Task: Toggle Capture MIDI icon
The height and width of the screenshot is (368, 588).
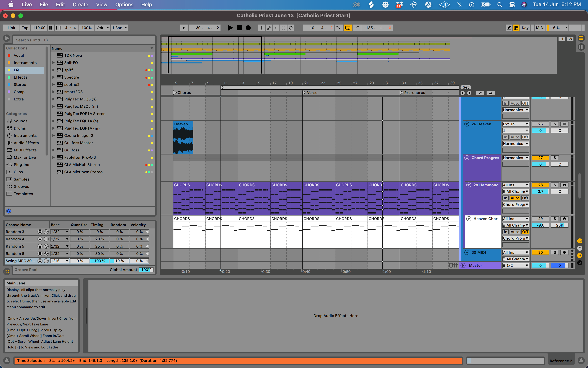Action: [x=283, y=28]
